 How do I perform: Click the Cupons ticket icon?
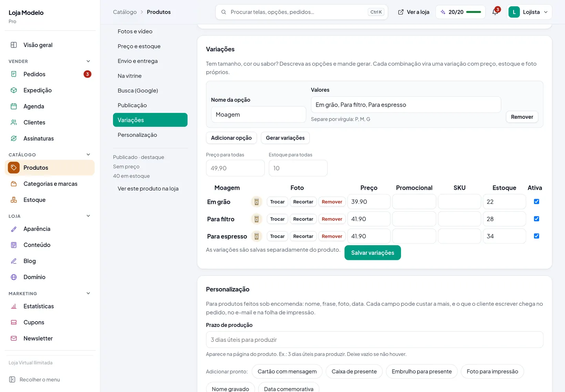coord(14,322)
